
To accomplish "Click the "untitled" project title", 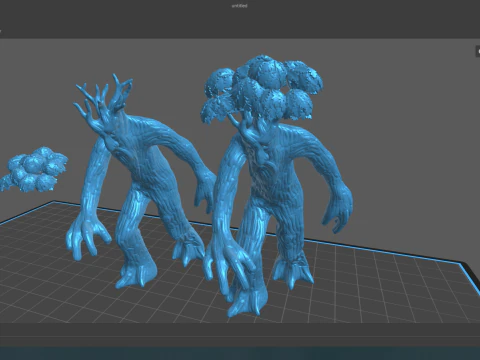I will click(239, 6).
